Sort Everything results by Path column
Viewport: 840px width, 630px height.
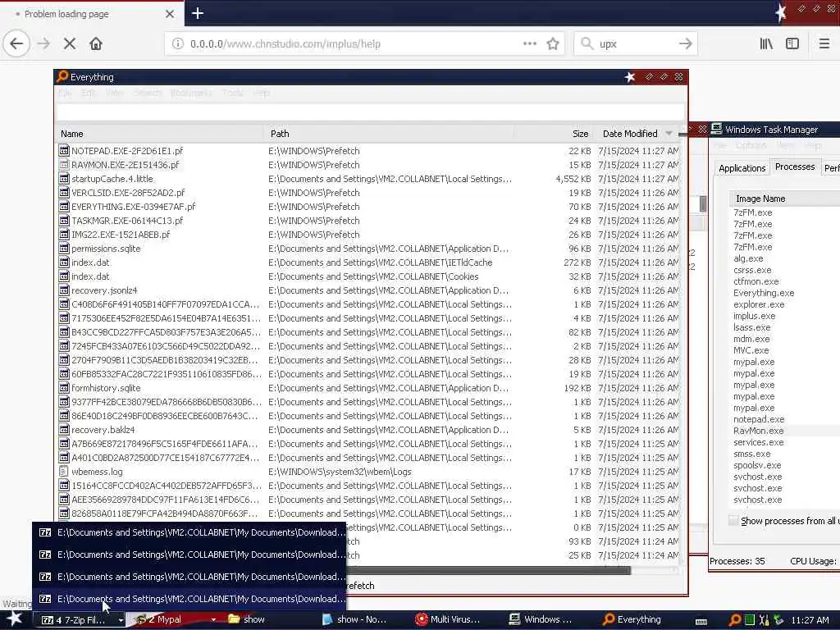389,134
